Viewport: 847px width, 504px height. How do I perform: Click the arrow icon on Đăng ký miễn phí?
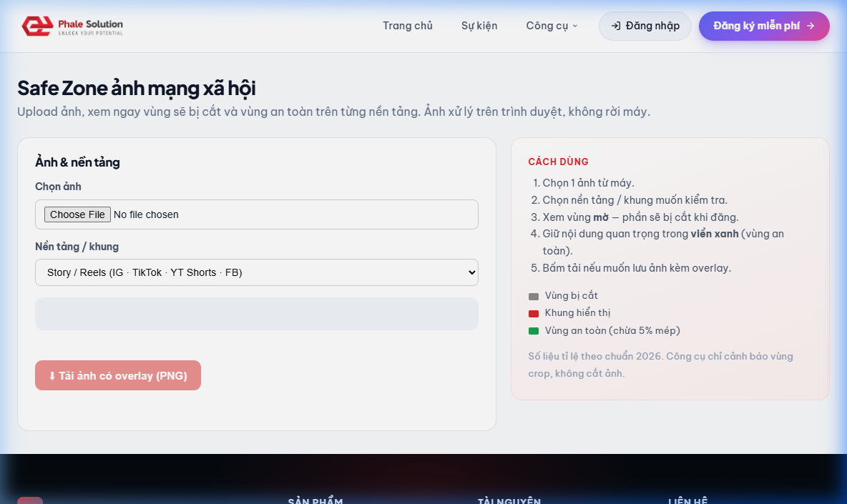pyautogui.click(x=811, y=26)
